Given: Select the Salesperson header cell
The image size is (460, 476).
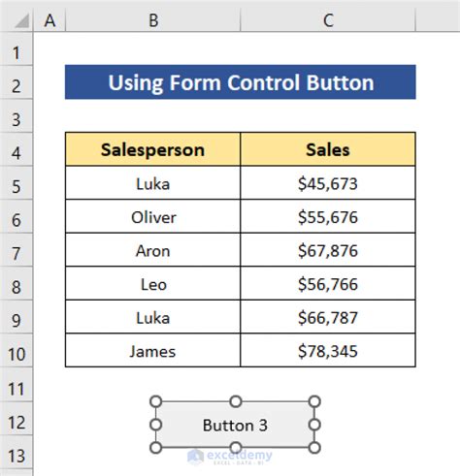Looking at the screenshot, I should (x=152, y=149).
